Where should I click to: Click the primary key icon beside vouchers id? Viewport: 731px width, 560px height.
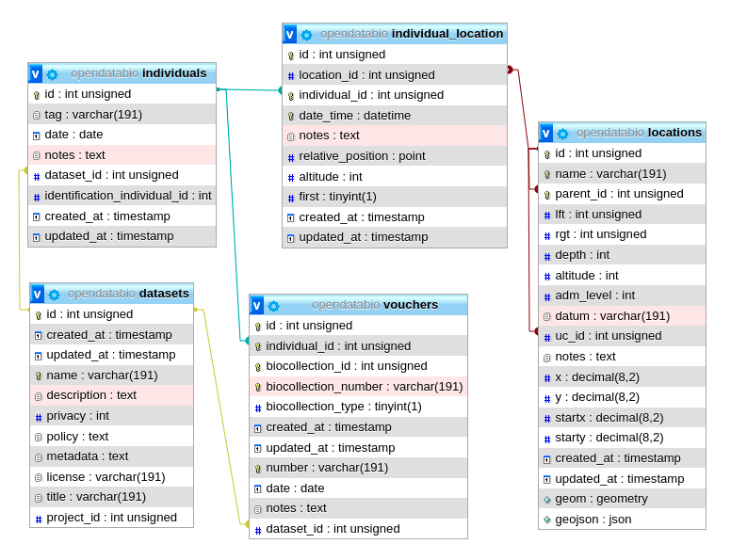(x=257, y=326)
